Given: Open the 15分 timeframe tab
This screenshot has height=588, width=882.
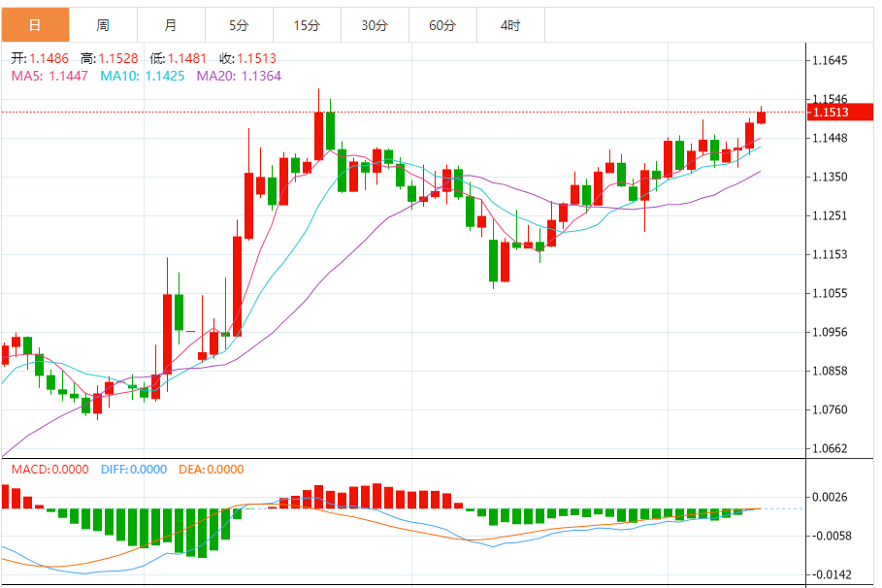Looking at the screenshot, I should pos(308,25).
